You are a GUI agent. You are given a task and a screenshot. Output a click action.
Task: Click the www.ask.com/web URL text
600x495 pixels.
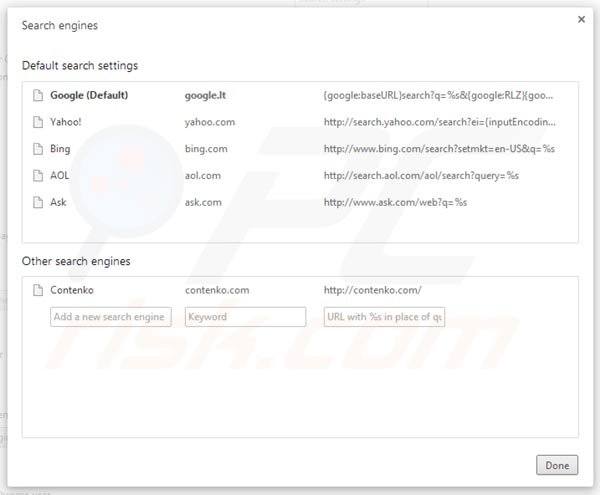point(395,202)
